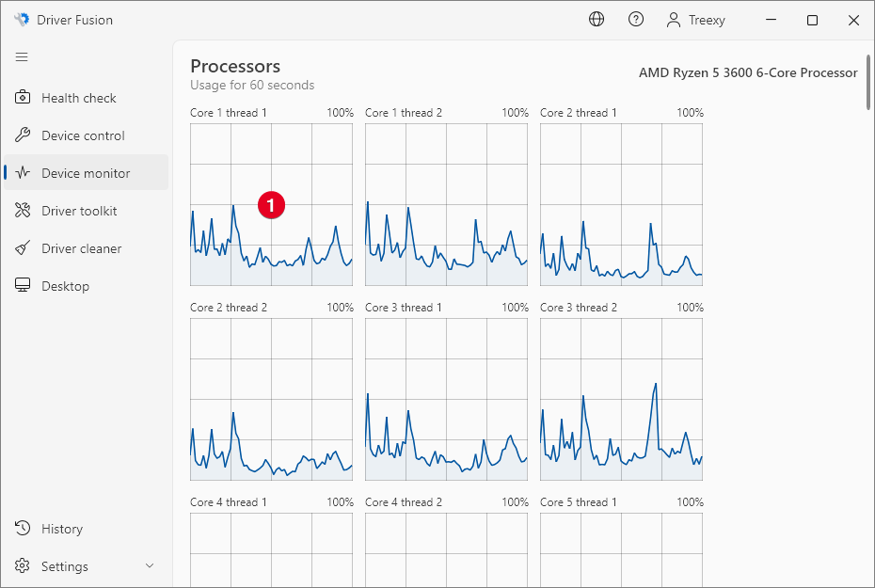Click the Device monitor pulse icon
875x588 pixels.
[23, 172]
